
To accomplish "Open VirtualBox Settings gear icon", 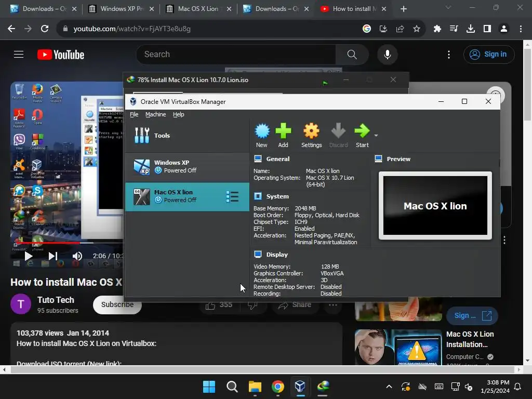I will click(312, 136).
